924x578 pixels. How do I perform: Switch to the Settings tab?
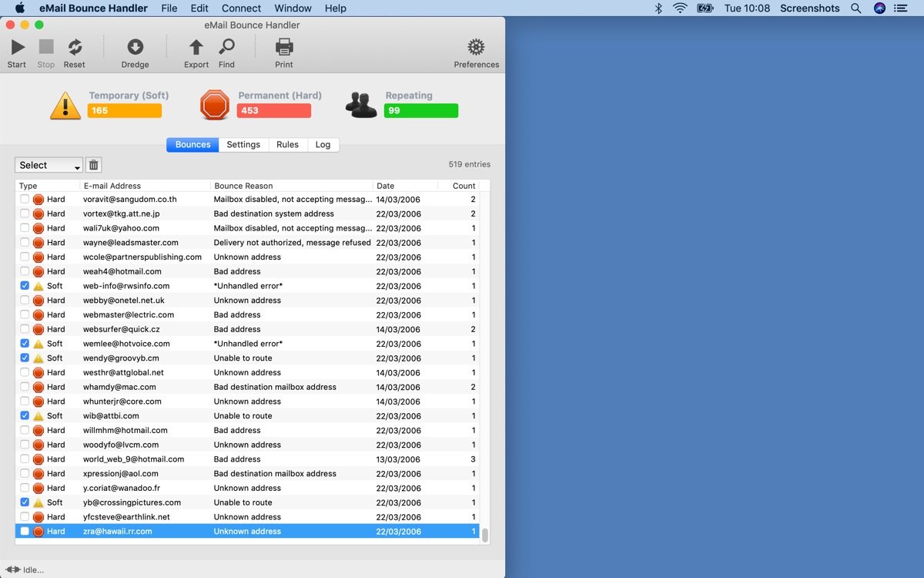pyautogui.click(x=243, y=144)
